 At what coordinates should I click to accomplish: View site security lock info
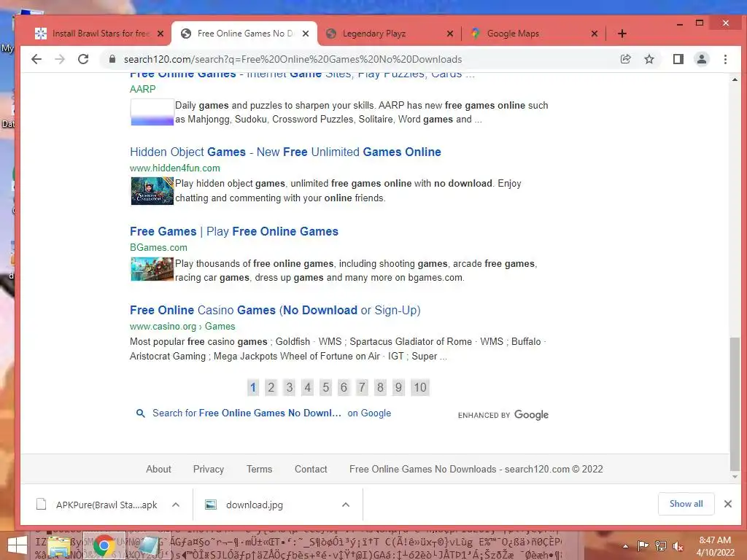(x=112, y=59)
